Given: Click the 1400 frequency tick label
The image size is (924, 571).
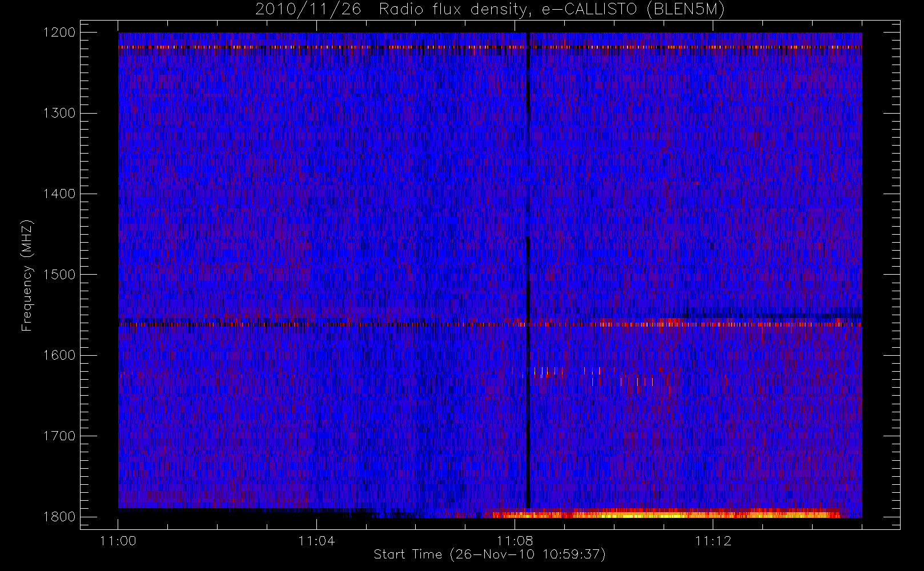Looking at the screenshot, I should [59, 194].
